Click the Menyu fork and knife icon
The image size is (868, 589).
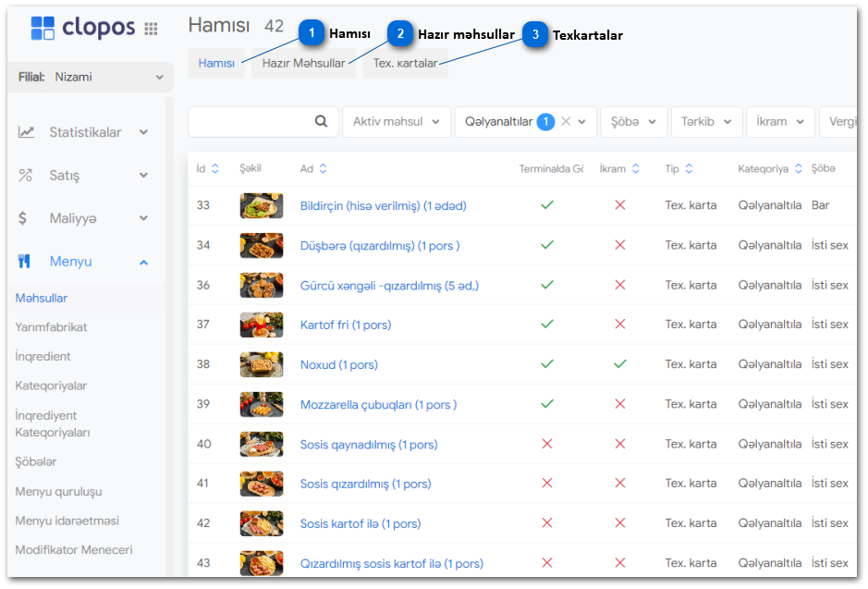click(24, 262)
